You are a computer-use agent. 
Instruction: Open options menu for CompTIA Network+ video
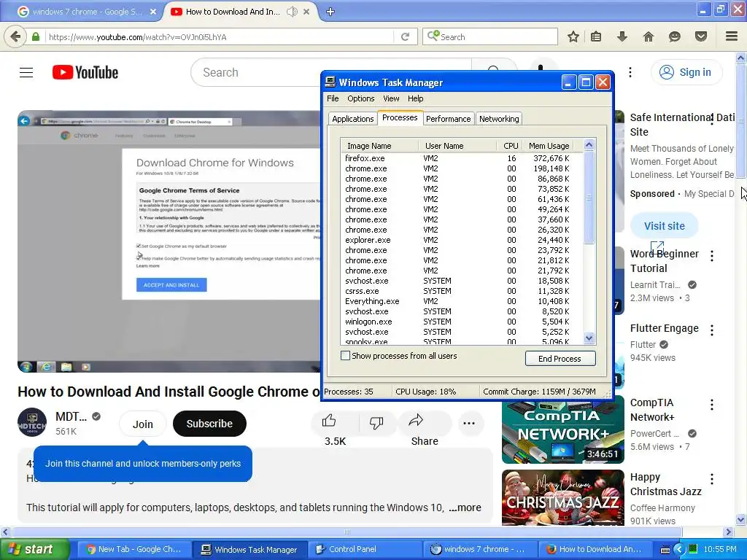pos(712,405)
